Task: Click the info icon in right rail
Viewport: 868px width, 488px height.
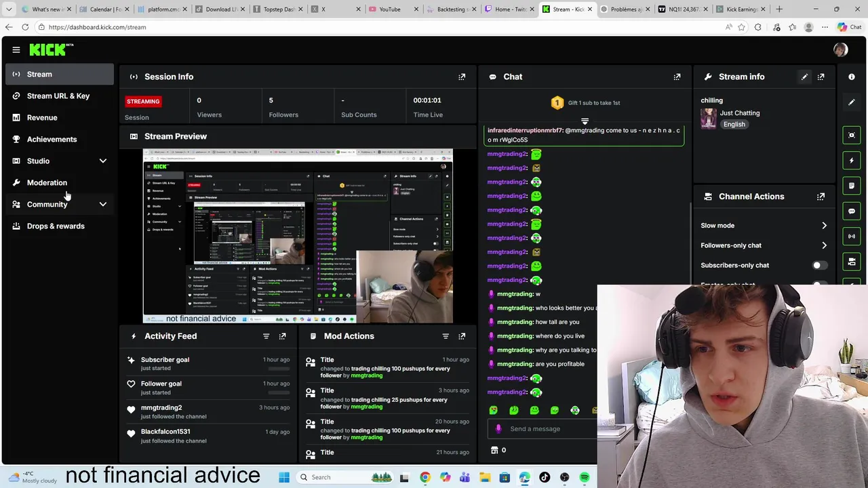Action: coord(852,77)
